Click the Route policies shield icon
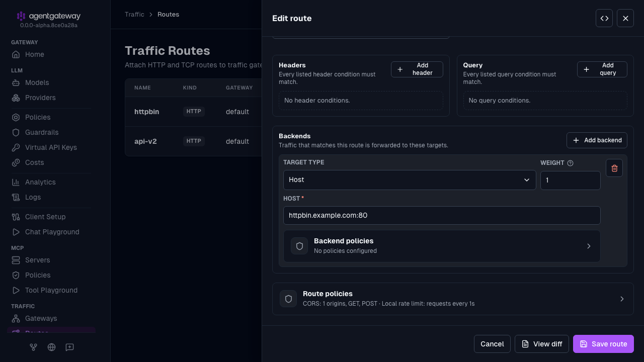The width and height of the screenshot is (644, 362). pos(288,299)
